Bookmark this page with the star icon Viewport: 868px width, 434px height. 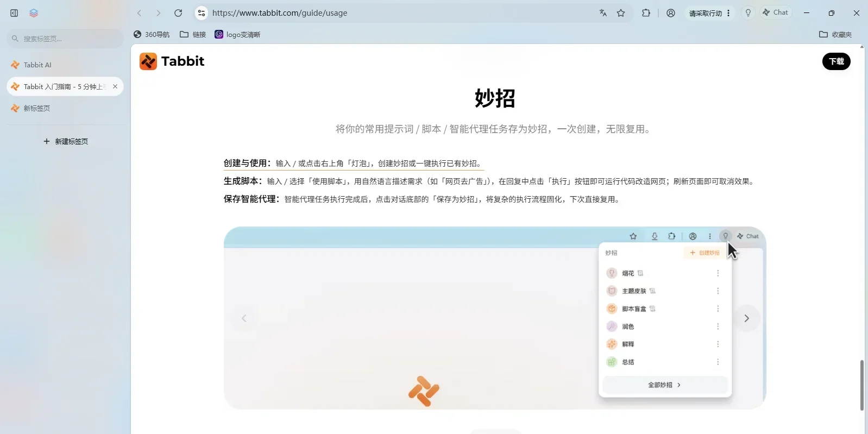pos(621,13)
